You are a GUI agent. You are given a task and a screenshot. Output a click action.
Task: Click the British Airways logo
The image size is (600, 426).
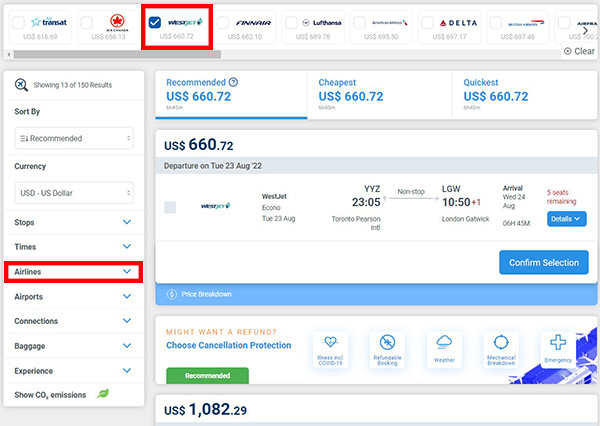pyautogui.click(x=526, y=23)
